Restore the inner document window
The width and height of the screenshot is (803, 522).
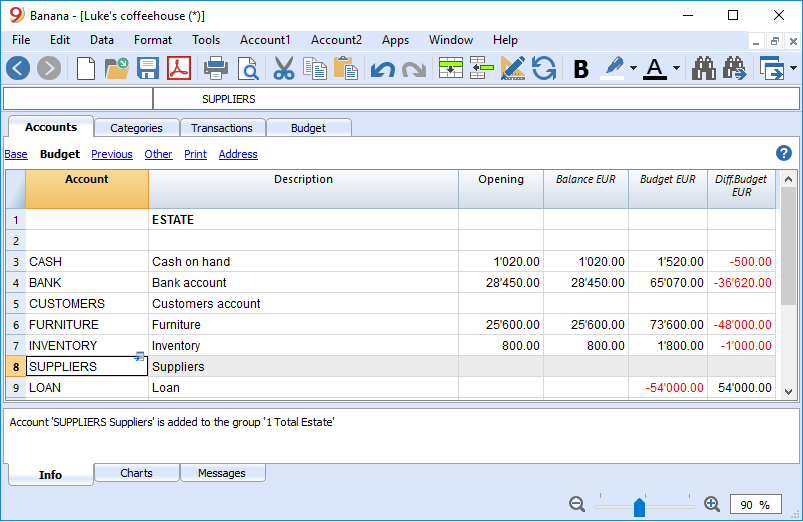pos(774,41)
